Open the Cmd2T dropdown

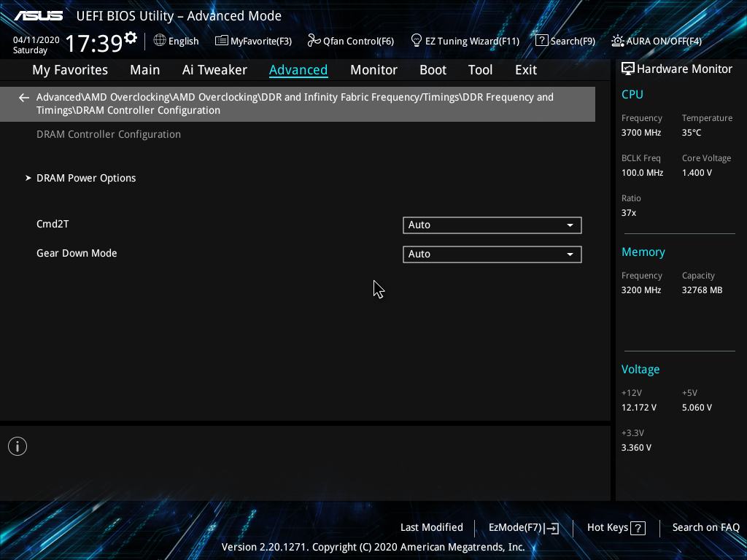[492, 225]
